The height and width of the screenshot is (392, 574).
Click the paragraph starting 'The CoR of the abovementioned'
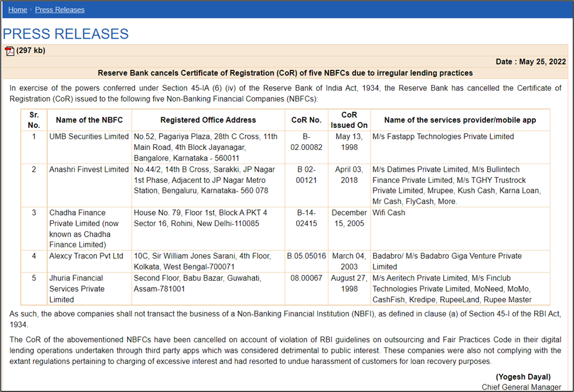[285, 350]
